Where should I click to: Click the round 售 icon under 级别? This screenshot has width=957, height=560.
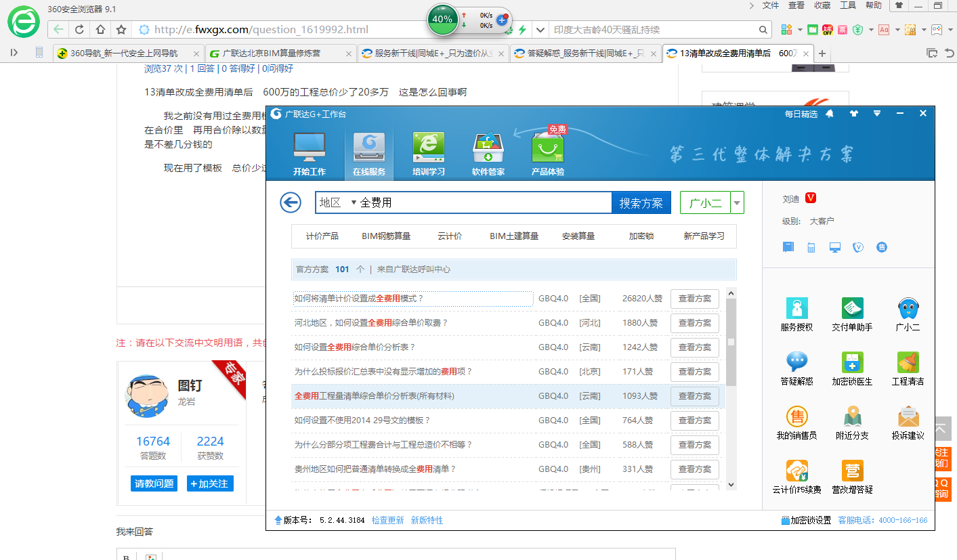881,247
